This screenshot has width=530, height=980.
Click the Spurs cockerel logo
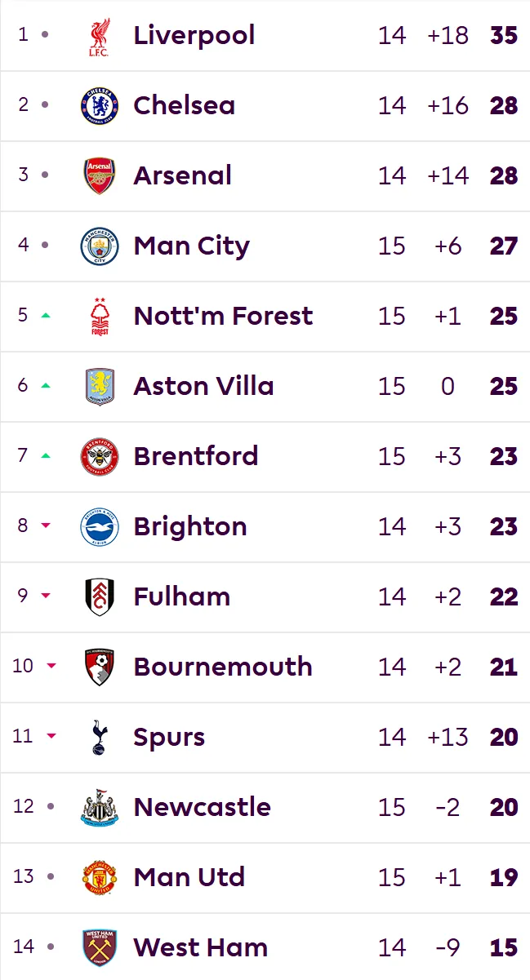[x=100, y=738]
